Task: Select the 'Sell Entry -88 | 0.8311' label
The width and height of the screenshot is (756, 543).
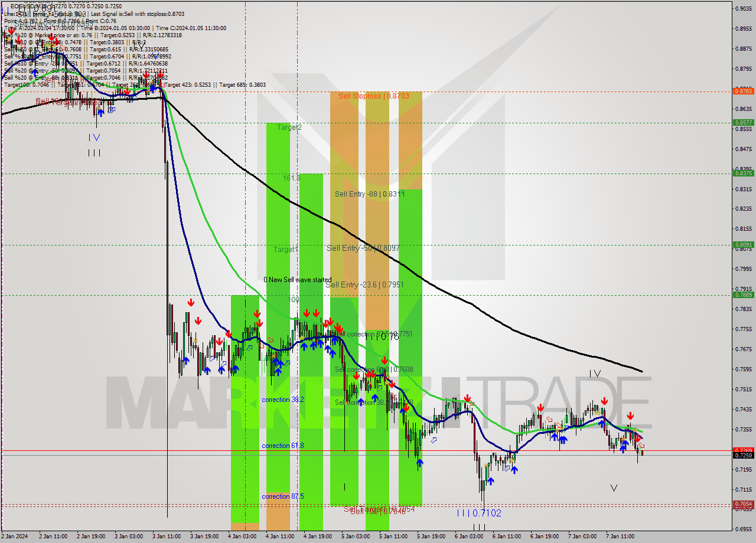Action: click(x=370, y=194)
